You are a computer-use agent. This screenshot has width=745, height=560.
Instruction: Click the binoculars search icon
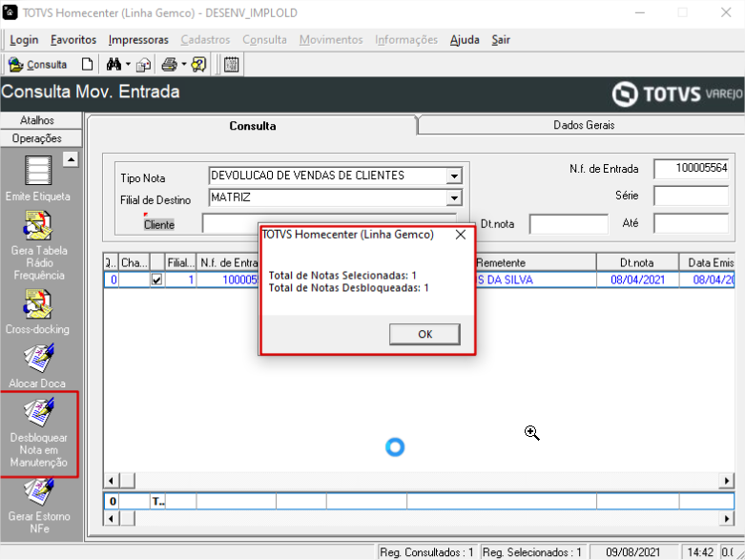click(114, 64)
